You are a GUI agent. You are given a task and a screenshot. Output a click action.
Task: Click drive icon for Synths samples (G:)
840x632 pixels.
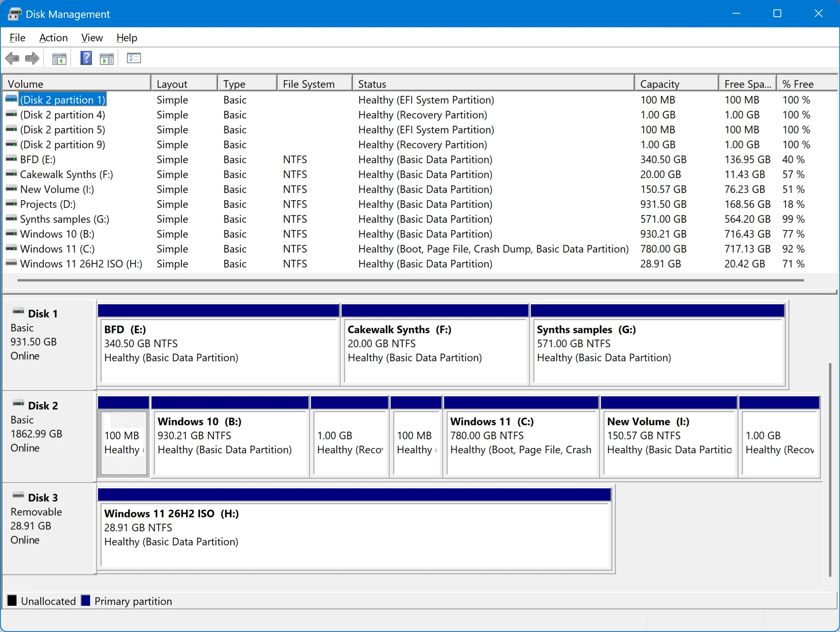pyautogui.click(x=11, y=219)
